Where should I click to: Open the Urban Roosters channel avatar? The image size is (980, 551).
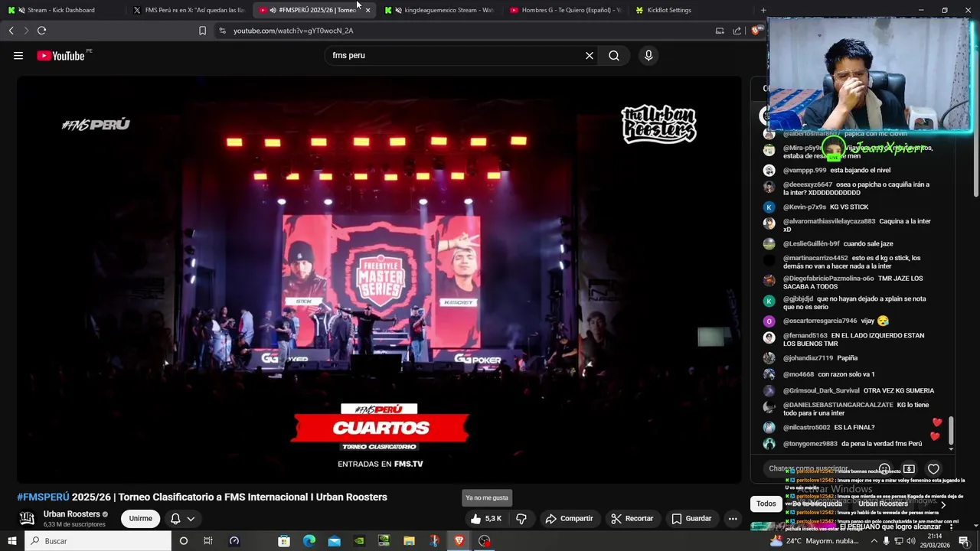click(x=27, y=518)
